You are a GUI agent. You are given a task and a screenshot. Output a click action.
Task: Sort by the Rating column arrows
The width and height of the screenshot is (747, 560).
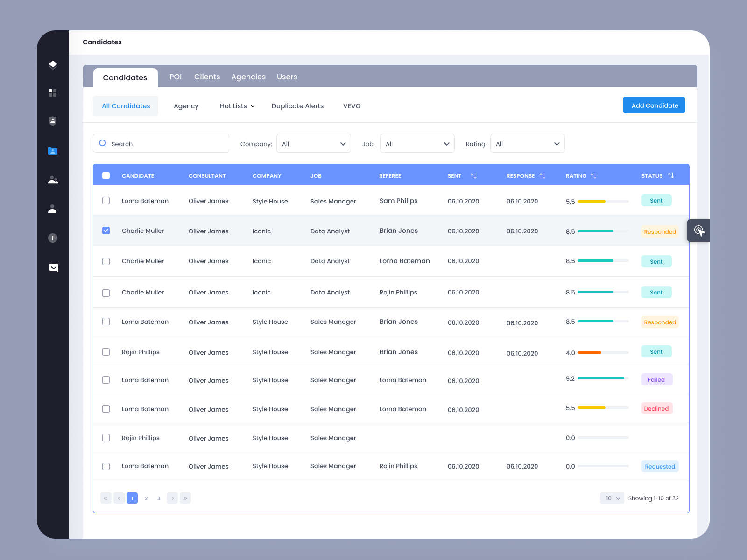point(593,176)
